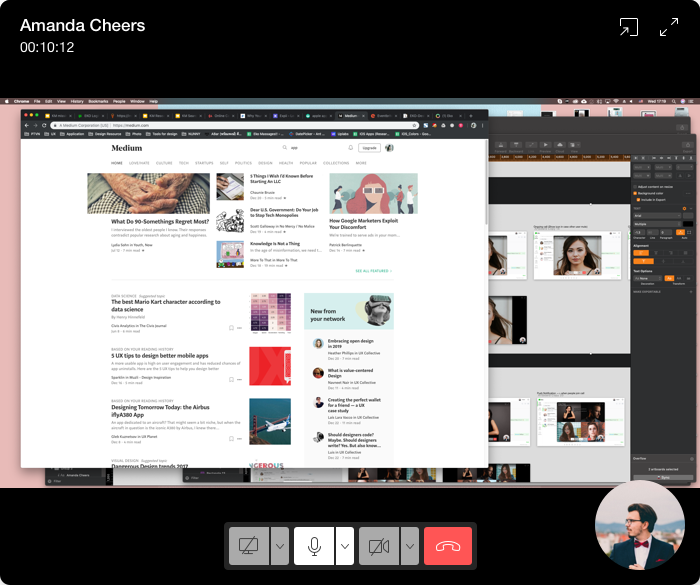The image size is (700, 585).
Task: Enable the 'Adjust content on resize' checkbox
Action: pos(634,186)
